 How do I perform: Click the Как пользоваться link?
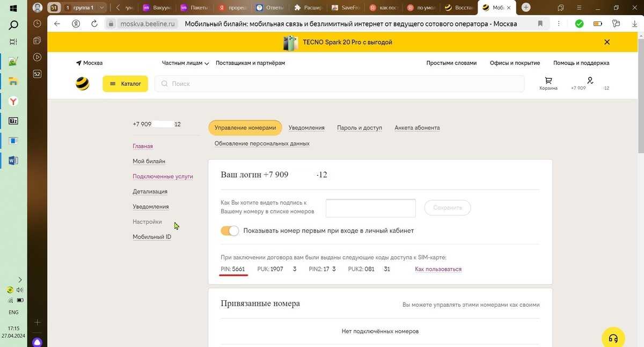pyautogui.click(x=438, y=269)
